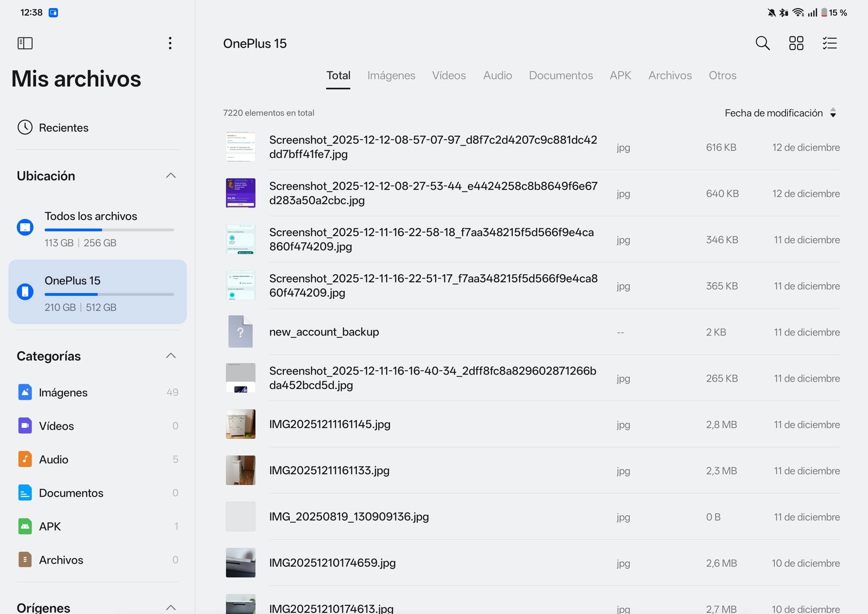Open the three-dot more options menu

point(170,43)
